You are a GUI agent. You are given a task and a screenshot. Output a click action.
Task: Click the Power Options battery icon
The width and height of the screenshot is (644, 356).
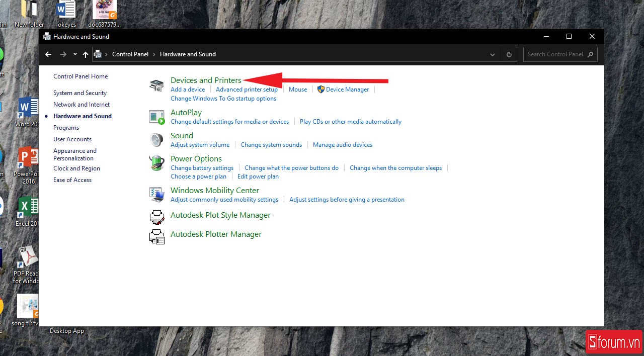pos(156,163)
